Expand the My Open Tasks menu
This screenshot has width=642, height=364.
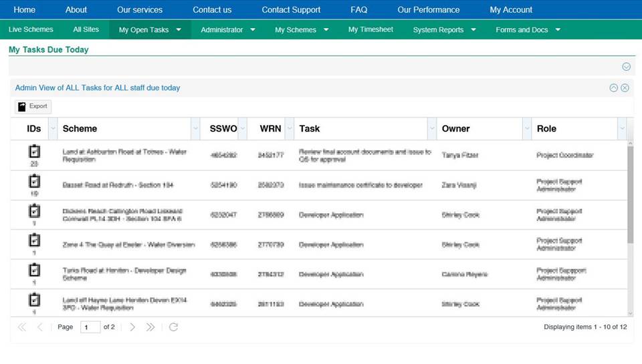[150, 30]
